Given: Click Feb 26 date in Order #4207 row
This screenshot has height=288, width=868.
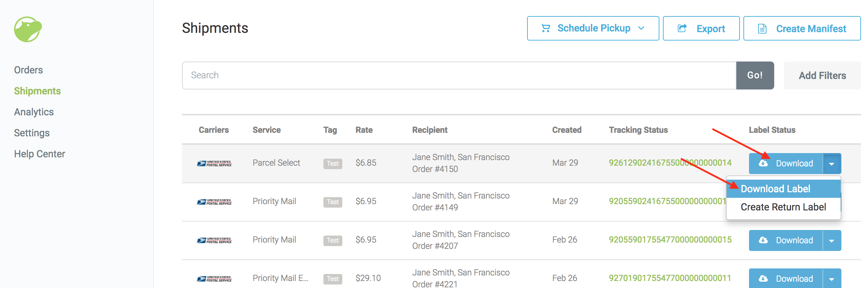Looking at the screenshot, I should tap(565, 240).
